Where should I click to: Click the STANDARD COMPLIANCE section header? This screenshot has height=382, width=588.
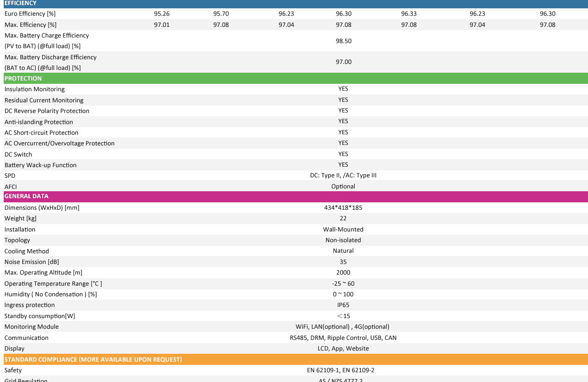point(296,360)
